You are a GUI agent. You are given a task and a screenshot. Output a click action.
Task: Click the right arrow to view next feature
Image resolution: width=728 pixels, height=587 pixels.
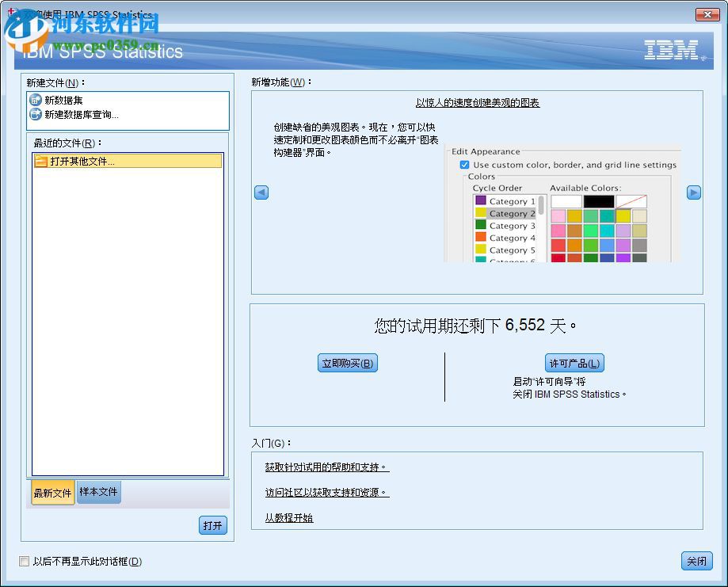coord(693,192)
